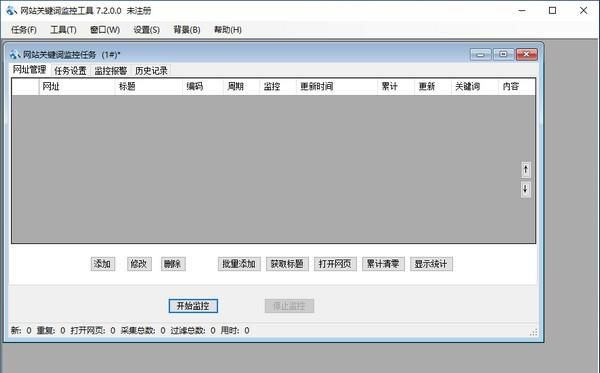This screenshot has width=600, height=373.
Task: Click the 打开网页 button
Action: click(x=335, y=264)
